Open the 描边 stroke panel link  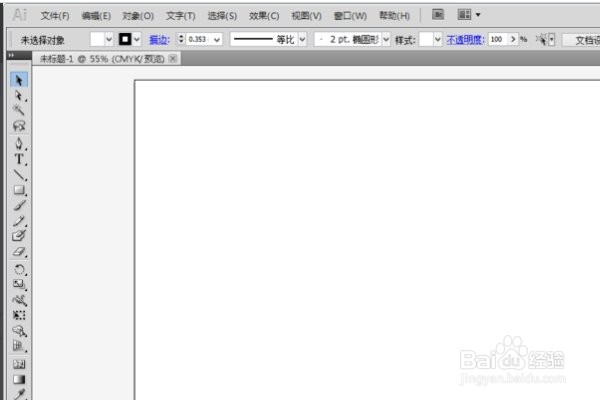point(159,39)
